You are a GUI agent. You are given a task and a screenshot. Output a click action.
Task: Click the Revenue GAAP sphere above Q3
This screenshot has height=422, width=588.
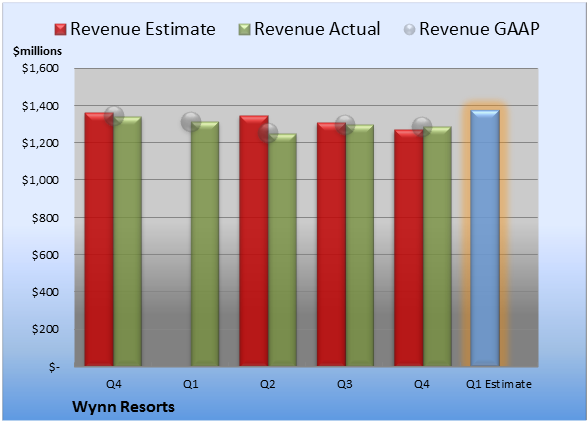[x=345, y=125]
